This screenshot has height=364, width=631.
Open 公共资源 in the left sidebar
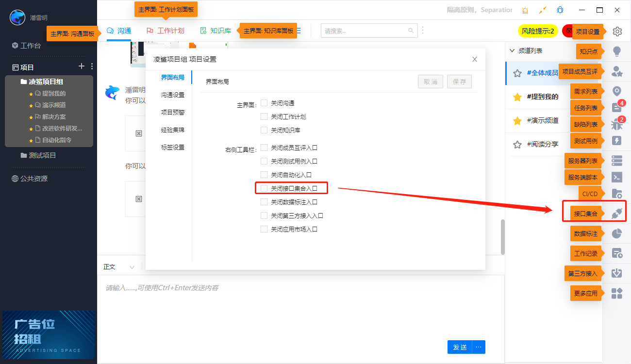pos(30,179)
